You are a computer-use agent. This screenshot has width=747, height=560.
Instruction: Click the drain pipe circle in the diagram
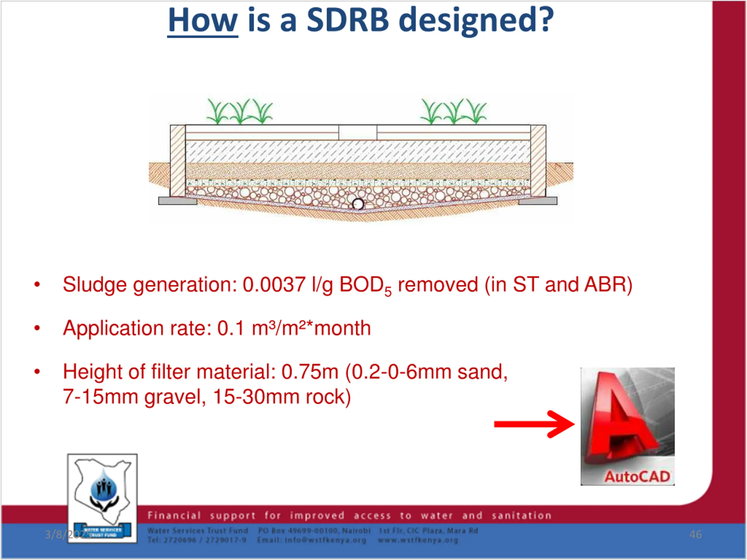coord(358,204)
